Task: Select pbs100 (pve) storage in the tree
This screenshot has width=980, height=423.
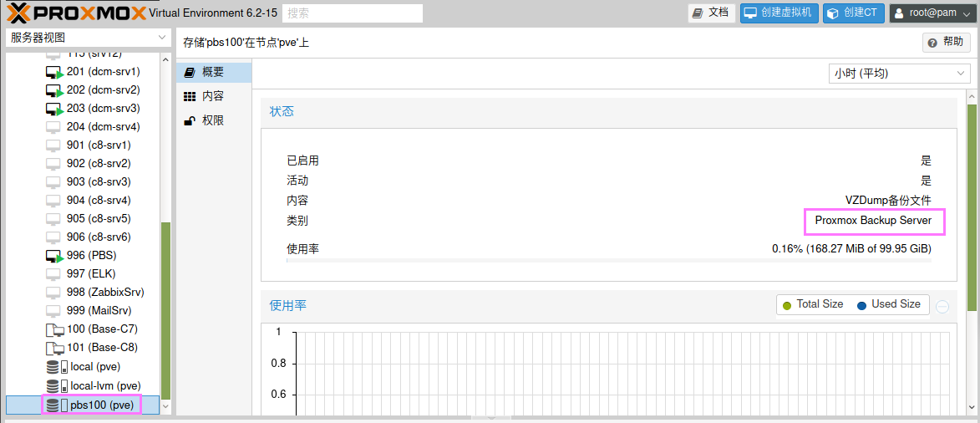Action: (83, 405)
